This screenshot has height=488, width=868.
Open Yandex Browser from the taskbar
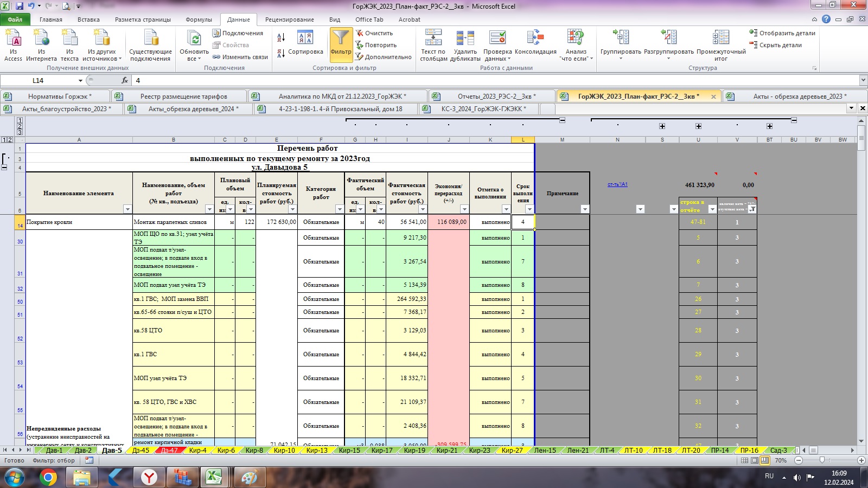tap(149, 478)
